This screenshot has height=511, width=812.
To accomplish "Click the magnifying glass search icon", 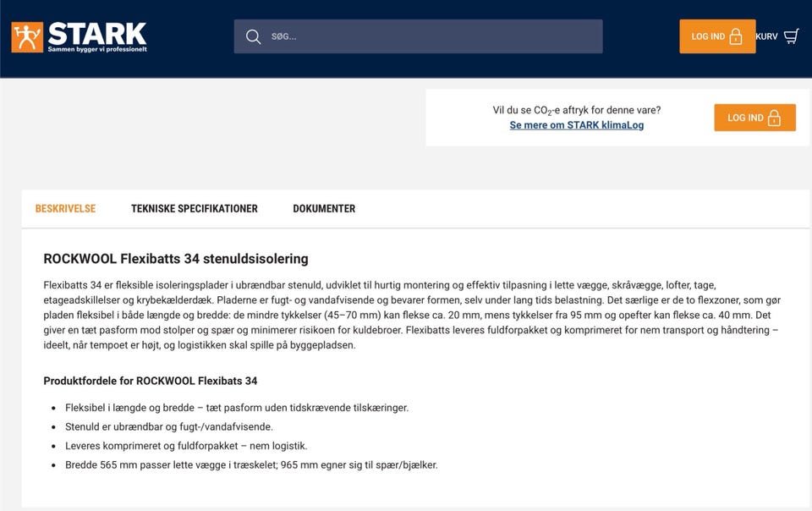I will (x=253, y=36).
